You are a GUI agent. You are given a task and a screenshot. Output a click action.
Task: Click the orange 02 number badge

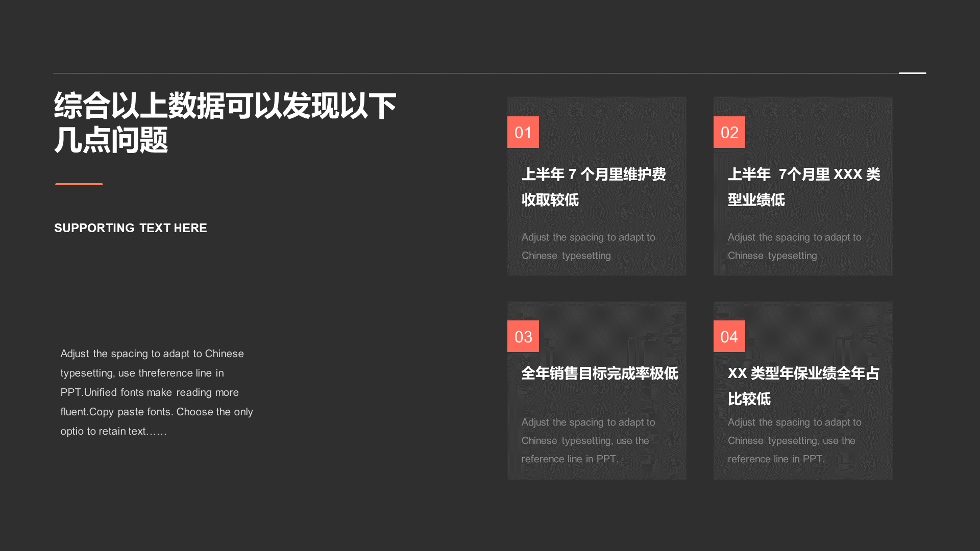click(729, 132)
